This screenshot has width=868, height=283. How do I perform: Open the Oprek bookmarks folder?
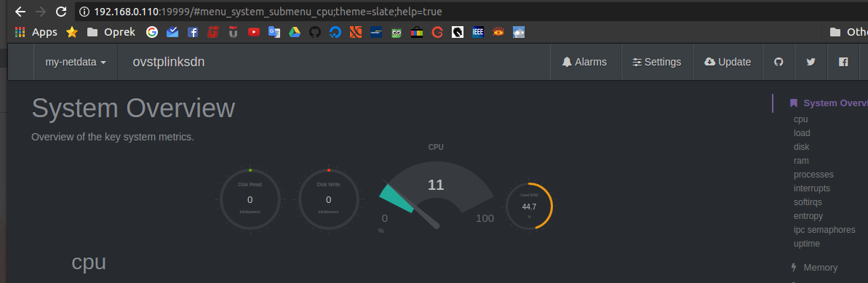tap(111, 32)
